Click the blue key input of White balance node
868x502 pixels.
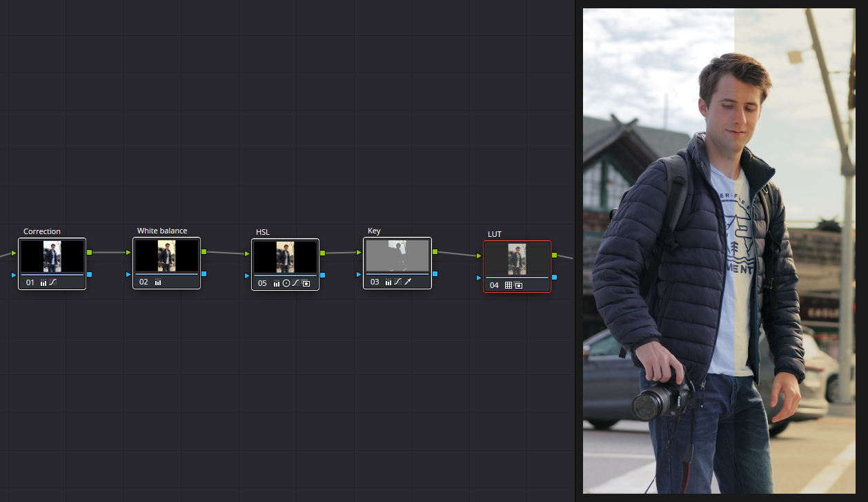coord(128,275)
